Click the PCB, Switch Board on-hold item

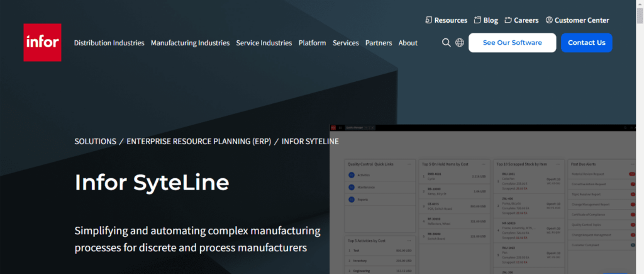pyautogui.click(x=454, y=207)
